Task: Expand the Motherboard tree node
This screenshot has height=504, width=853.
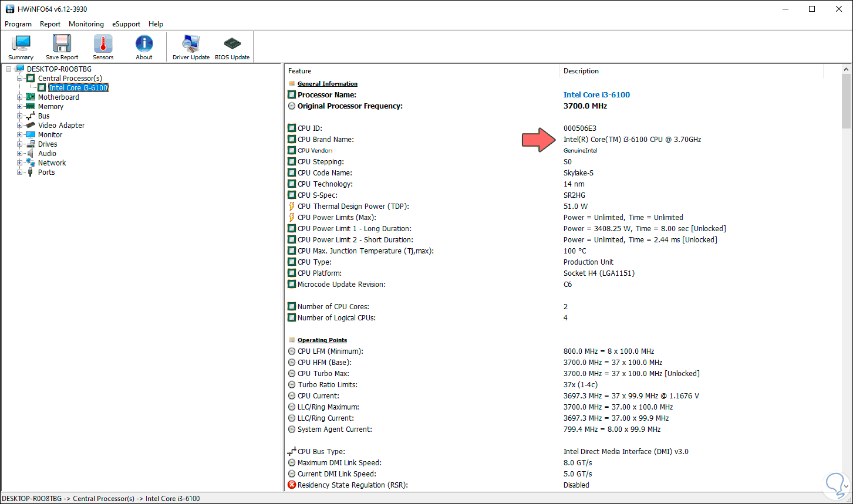Action: coord(20,97)
